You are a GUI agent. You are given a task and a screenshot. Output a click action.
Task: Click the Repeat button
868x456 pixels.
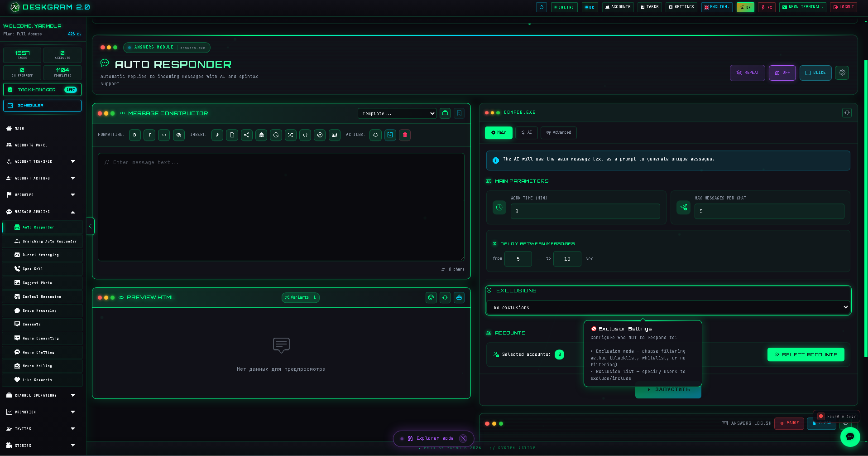[748, 73]
